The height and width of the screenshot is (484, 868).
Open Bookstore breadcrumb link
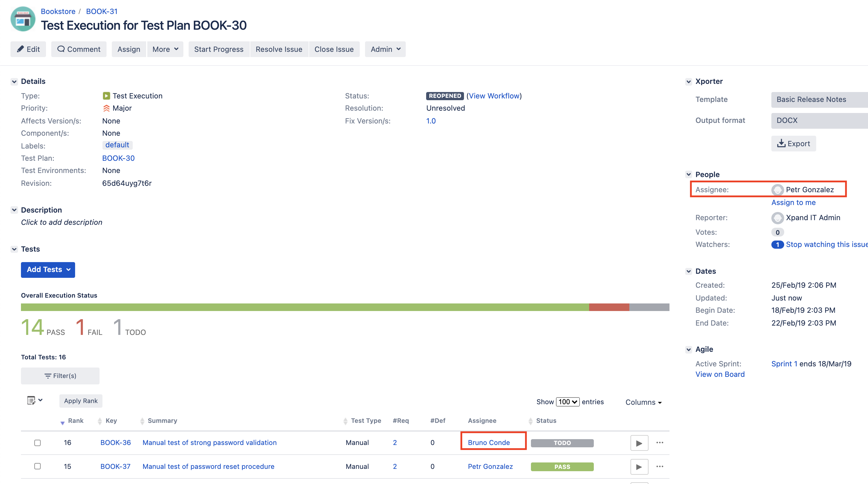[58, 11]
